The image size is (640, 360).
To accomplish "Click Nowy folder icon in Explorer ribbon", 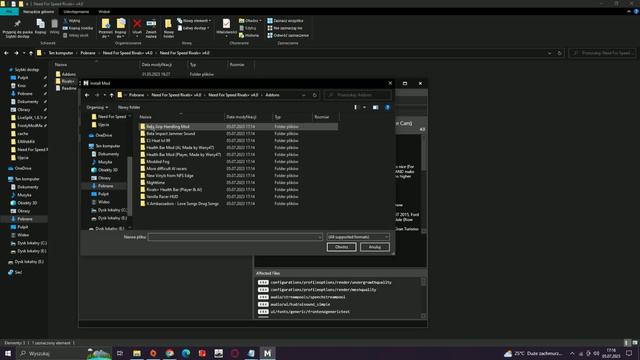I will pos(168,24).
